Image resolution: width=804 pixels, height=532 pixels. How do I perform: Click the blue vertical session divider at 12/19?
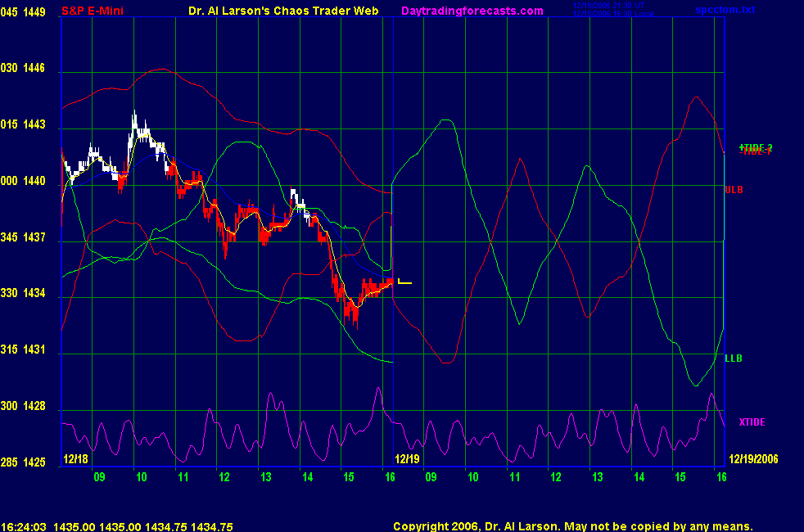[393, 241]
